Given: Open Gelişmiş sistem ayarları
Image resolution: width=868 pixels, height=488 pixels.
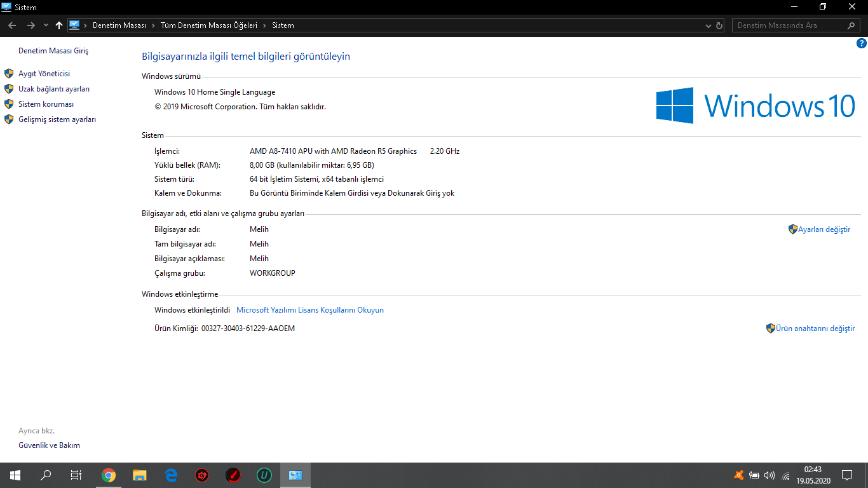Looking at the screenshot, I should pyautogui.click(x=57, y=119).
